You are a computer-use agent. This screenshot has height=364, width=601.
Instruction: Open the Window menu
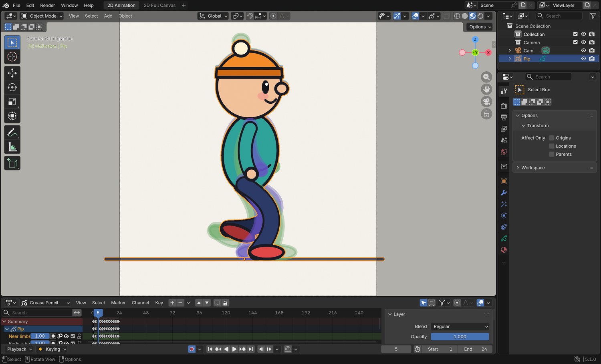click(69, 5)
